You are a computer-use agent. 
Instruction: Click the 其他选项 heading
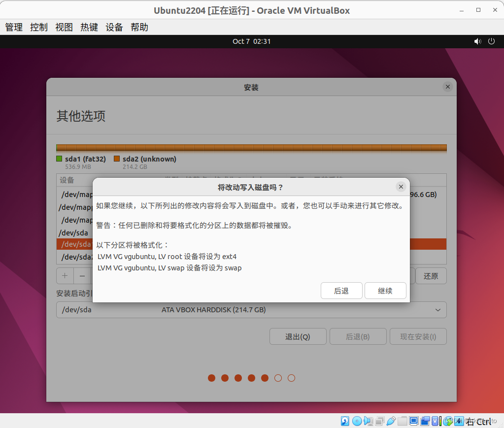[81, 116]
